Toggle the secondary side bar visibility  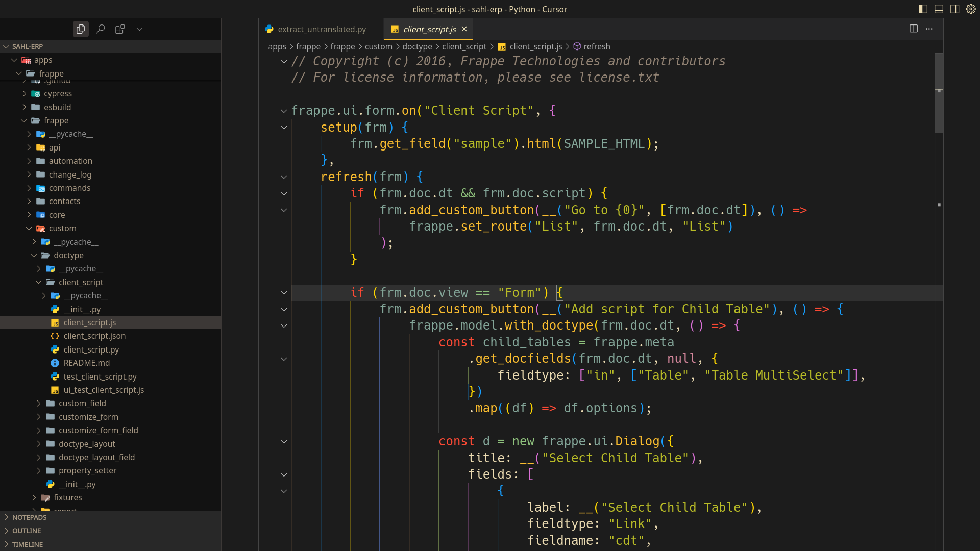pos(954,9)
